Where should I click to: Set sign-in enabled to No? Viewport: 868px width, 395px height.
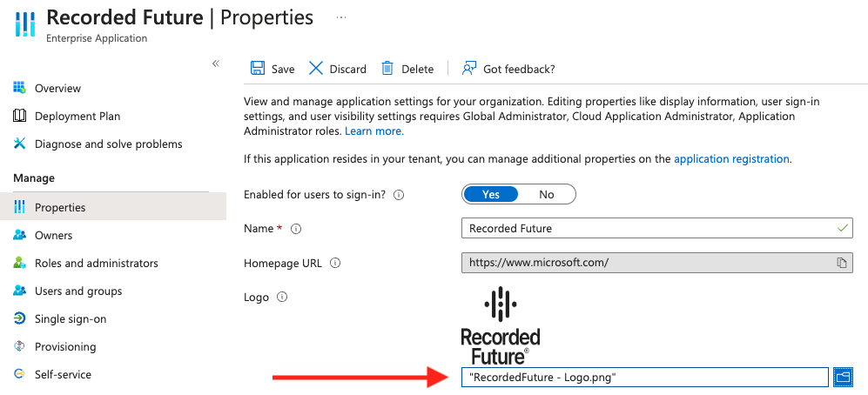pos(547,194)
